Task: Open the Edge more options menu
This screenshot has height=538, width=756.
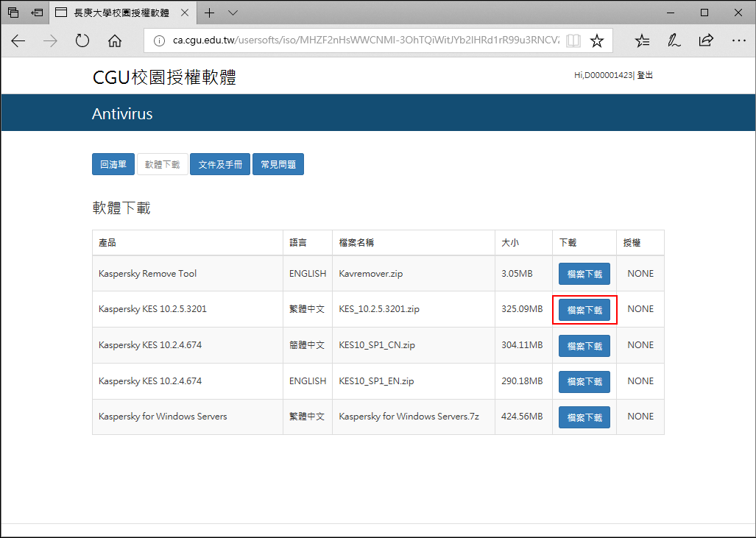Action: coord(738,41)
